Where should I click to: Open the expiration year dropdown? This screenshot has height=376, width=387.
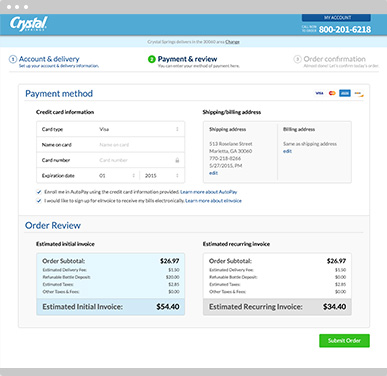162,176
